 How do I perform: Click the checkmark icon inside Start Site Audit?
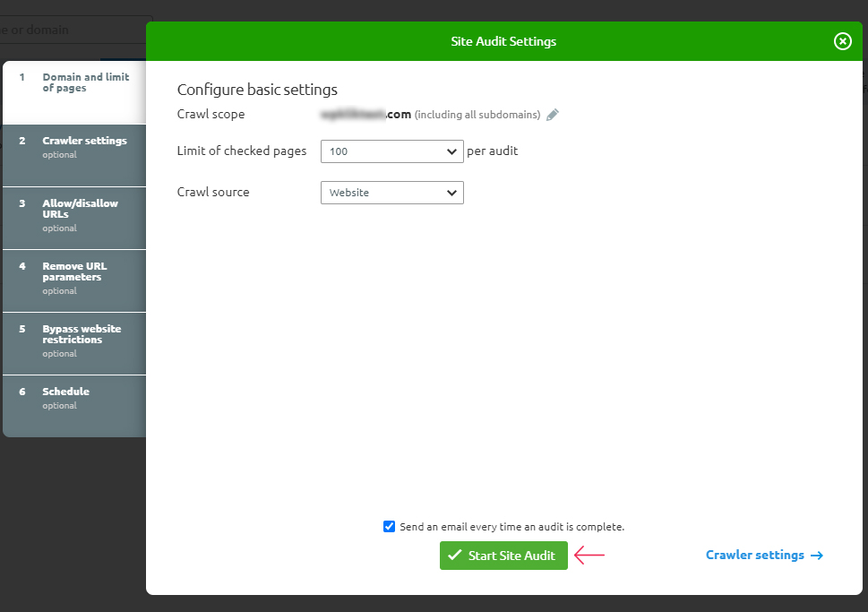pyautogui.click(x=455, y=556)
